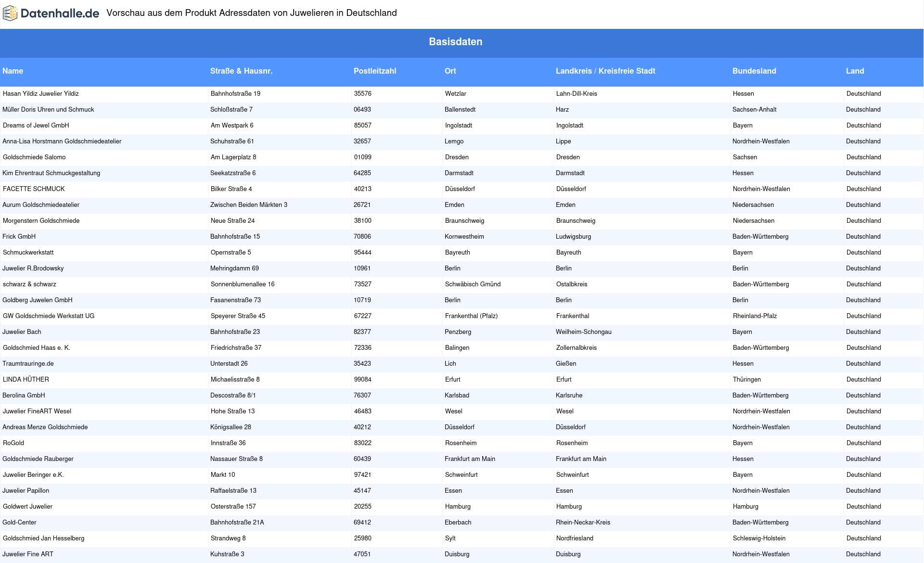Select the Juwelier Fine ART cell

[28, 554]
